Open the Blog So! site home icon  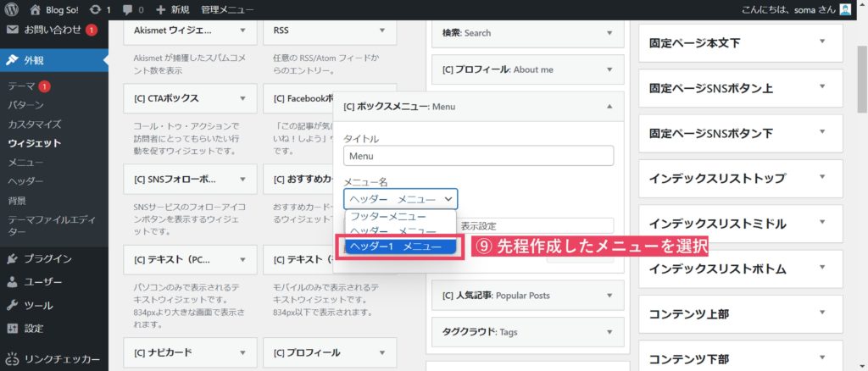[x=35, y=10]
